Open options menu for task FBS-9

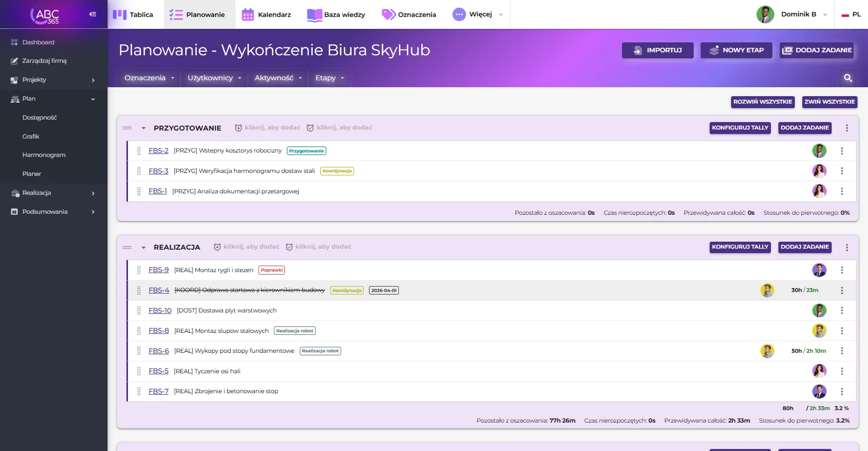tap(842, 270)
